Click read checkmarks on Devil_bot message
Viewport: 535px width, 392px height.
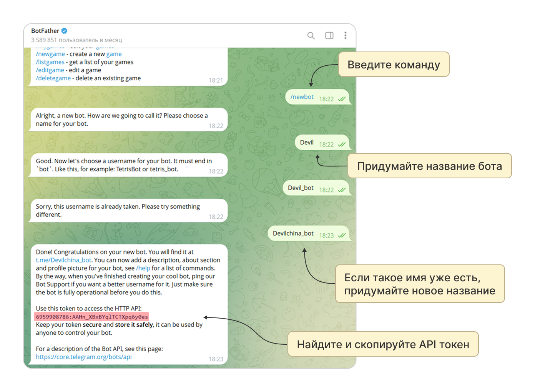tap(342, 190)
